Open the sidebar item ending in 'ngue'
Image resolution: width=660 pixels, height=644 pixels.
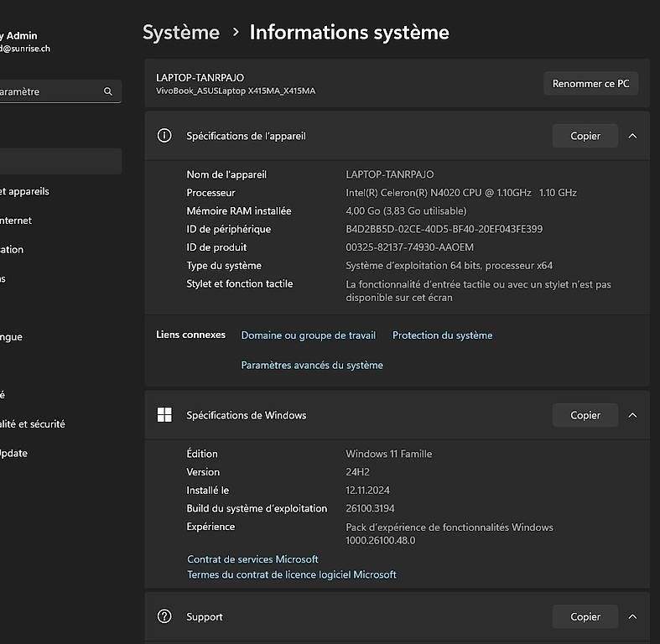12,337
